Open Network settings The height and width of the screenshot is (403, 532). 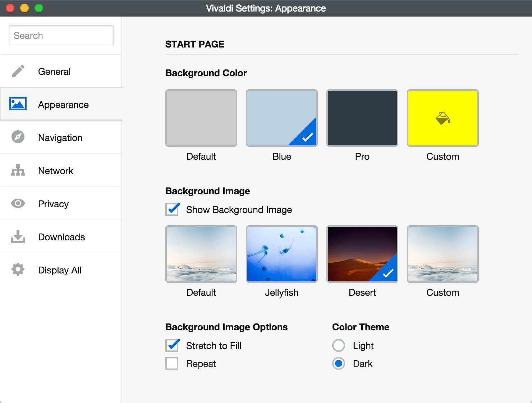pyautogui.click(x=61, y=171)
